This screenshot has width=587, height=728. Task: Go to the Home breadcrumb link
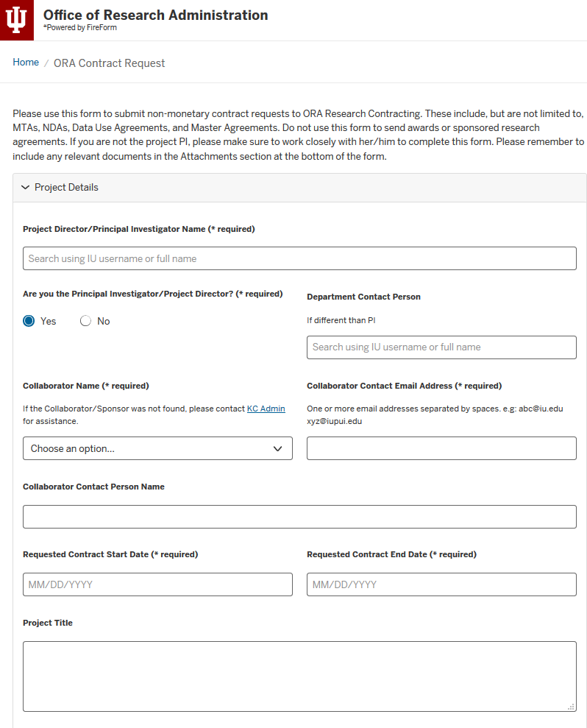point(26,63)
